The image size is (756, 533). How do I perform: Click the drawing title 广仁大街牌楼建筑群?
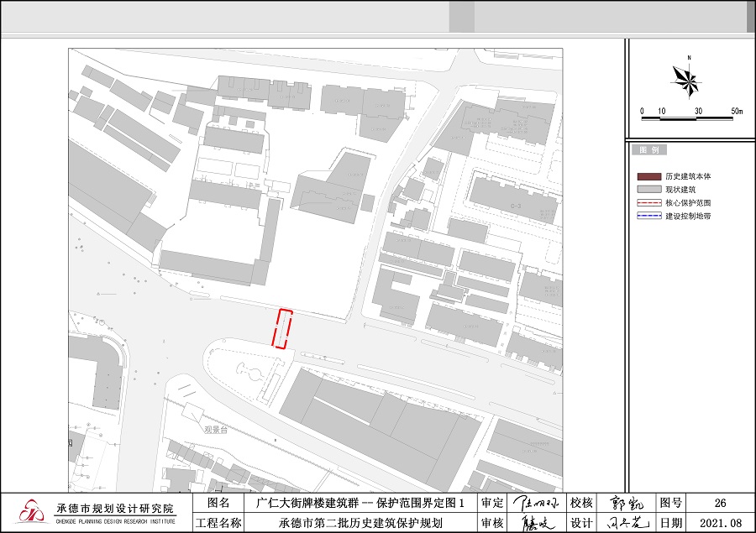pos(370,503)
